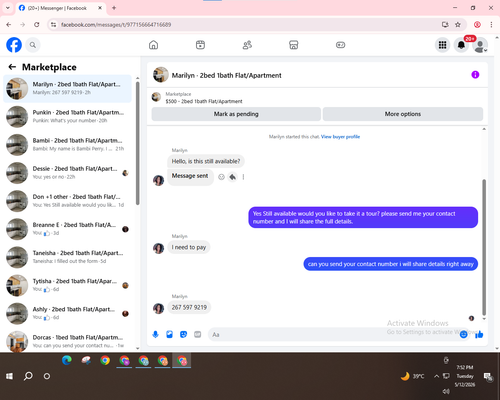The height and width of the screenshot is (400, 500).
Task: Open more options for the 'Message sent' bubble
Action: 243,177
